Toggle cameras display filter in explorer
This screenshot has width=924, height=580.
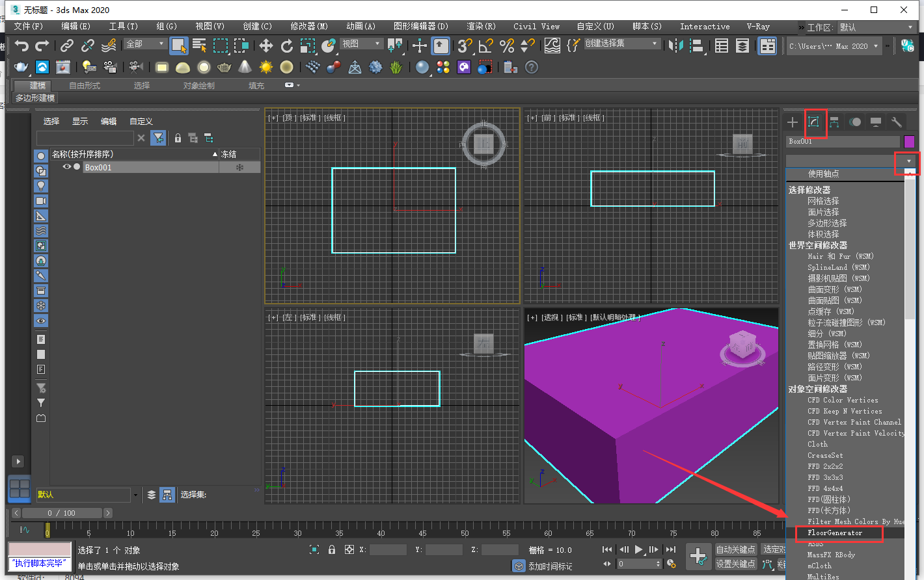pyautogui.click(x=41, y=201)
